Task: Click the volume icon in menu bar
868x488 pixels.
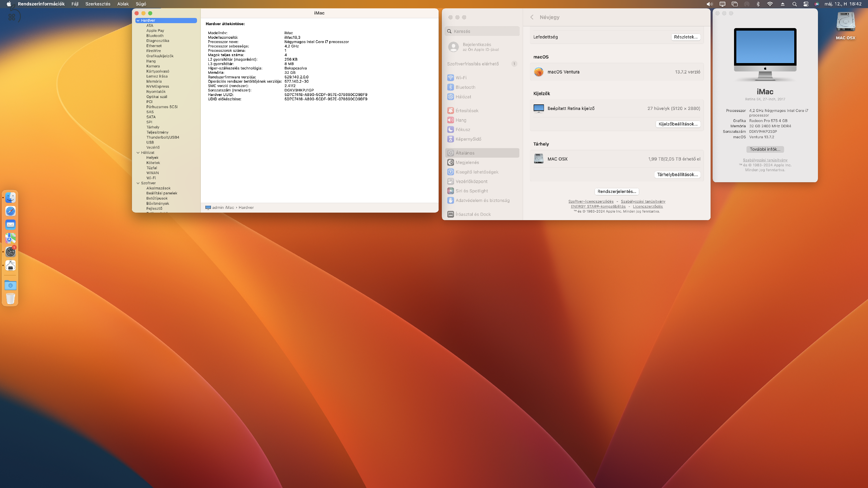Action: tap(709, 4)
